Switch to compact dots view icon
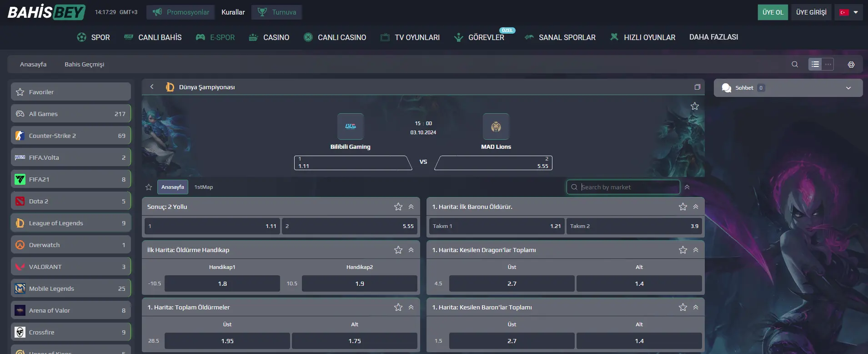The width and height of the screenshot is (868, 354). click(828, 64)
